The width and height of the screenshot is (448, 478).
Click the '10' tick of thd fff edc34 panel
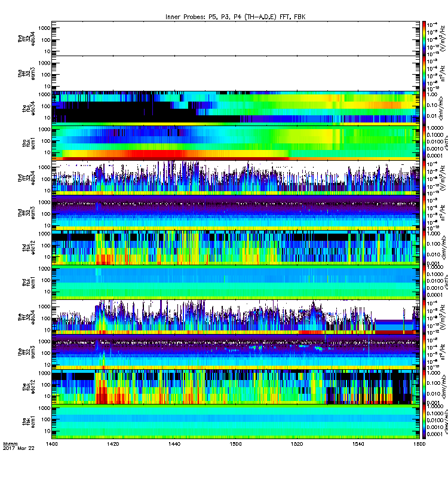tap(47, 191)
